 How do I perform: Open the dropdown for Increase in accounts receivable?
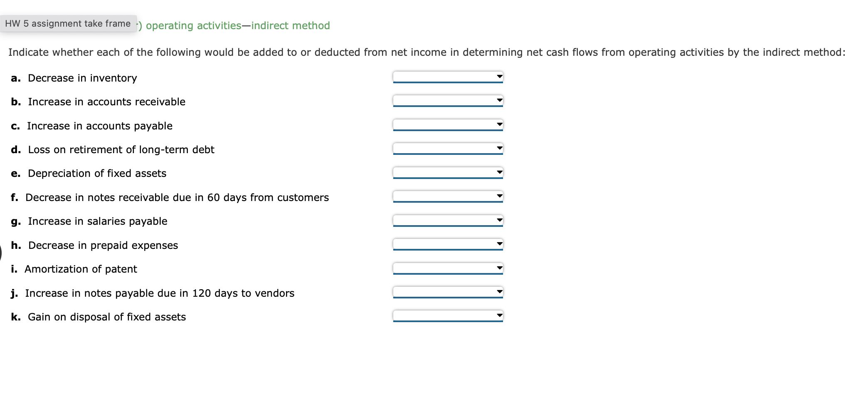447,101
